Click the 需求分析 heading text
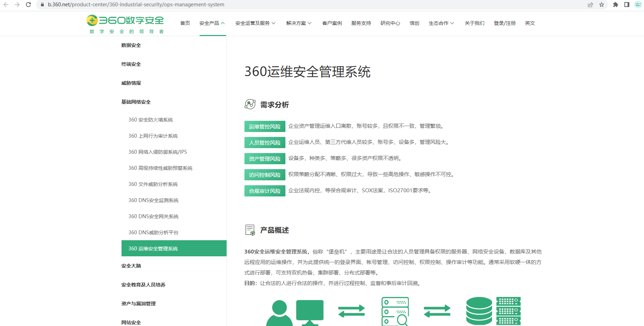This screenshot has height=326, width=644. click(275, 105)
